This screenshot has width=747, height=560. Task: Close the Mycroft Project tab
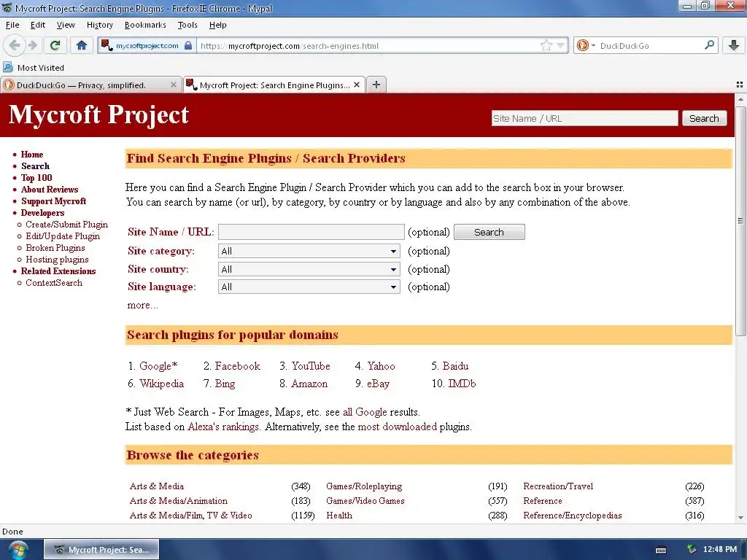tap(357, 85)
